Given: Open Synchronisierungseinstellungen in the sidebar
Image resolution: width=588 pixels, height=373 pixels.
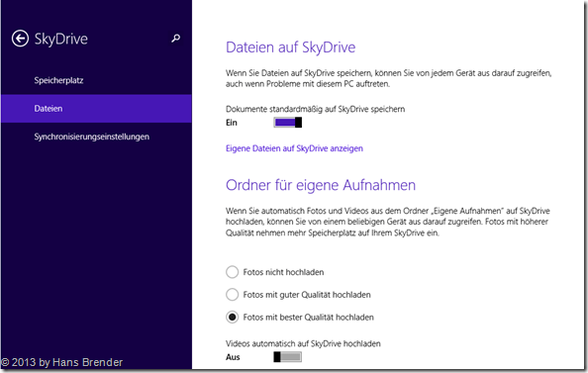Looking at the screenshot, I should [91, 137].
